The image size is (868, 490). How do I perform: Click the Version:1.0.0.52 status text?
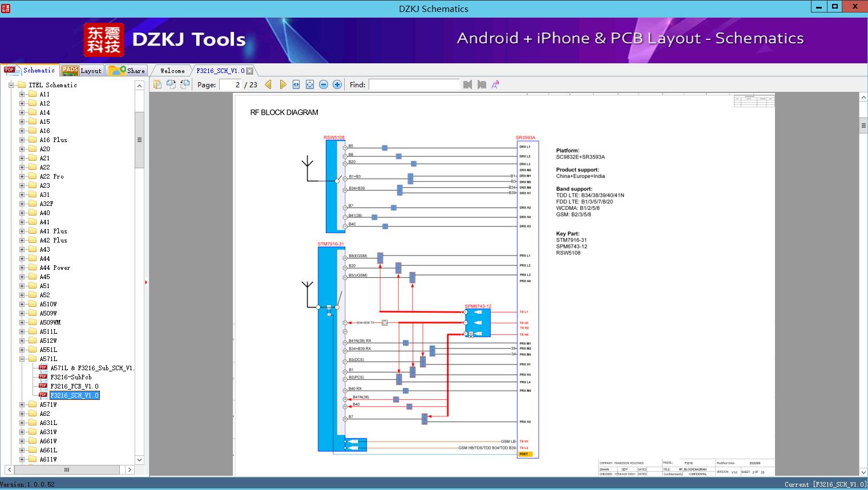(x=28, y=484)
